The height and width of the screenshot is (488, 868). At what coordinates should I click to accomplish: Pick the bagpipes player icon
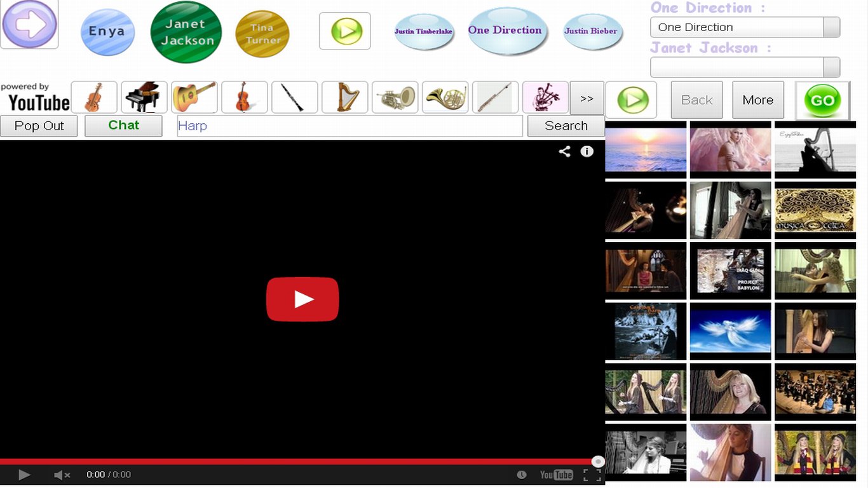point(546,97)
